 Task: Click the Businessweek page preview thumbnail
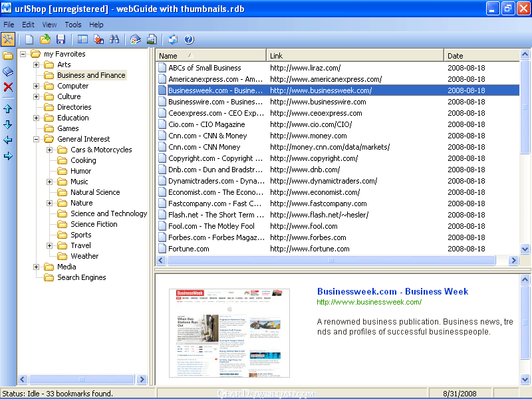tap(229, 333)
